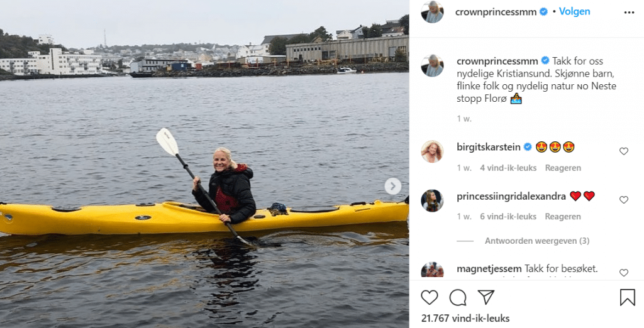
Task: Follow account with the Volgen link
Action: point(574,11)
